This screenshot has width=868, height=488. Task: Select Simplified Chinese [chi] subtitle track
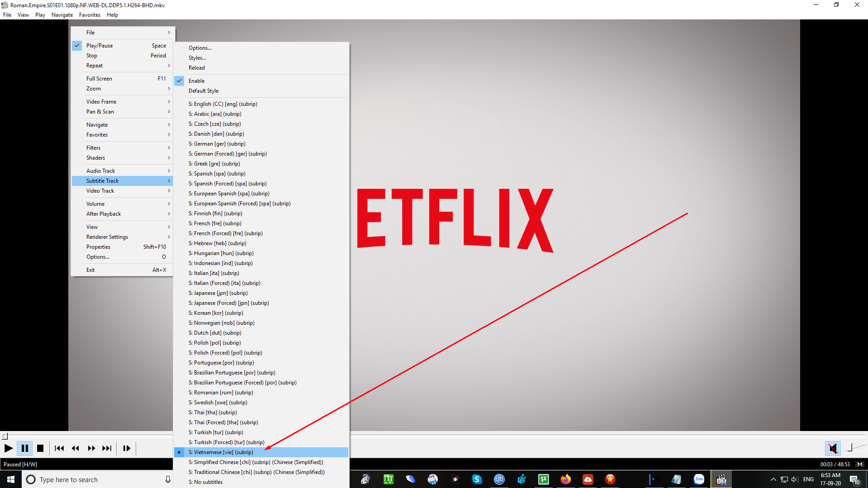(x=261, y=462)
